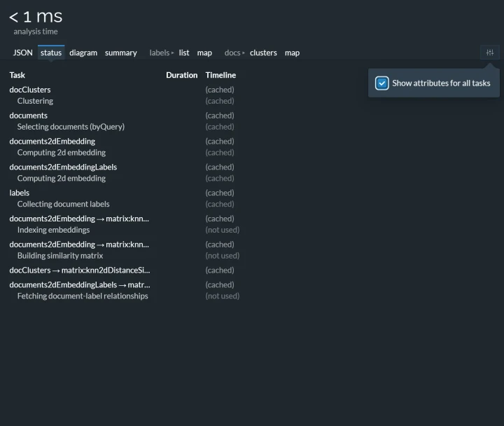The image size is (504, 426).
Task: Click the documents2dEmbeddingLabels task name
Action: (x=63, y=167)
